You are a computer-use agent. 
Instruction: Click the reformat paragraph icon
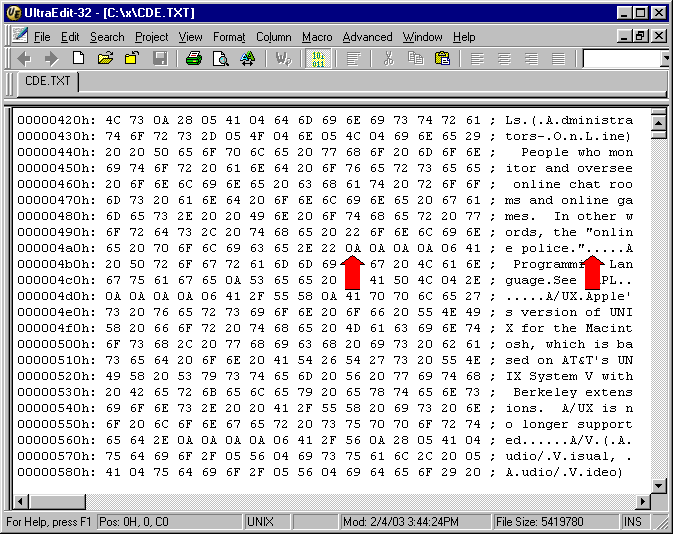353,59
